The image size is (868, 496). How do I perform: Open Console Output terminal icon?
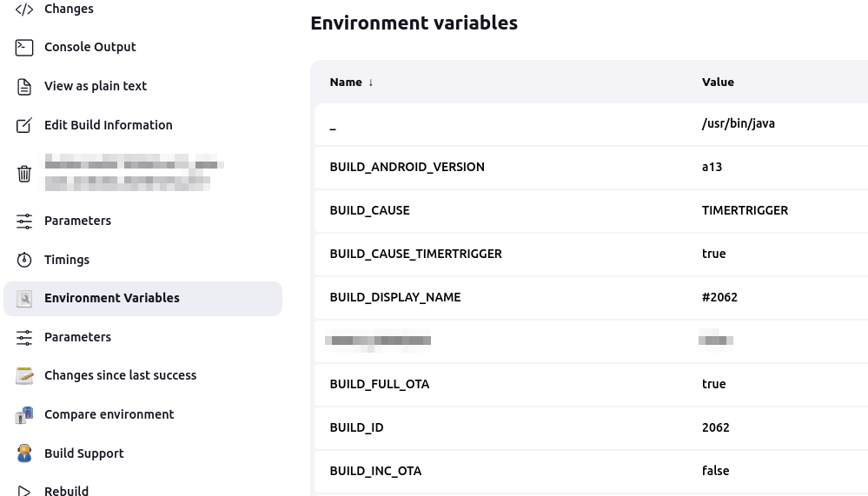24,47
